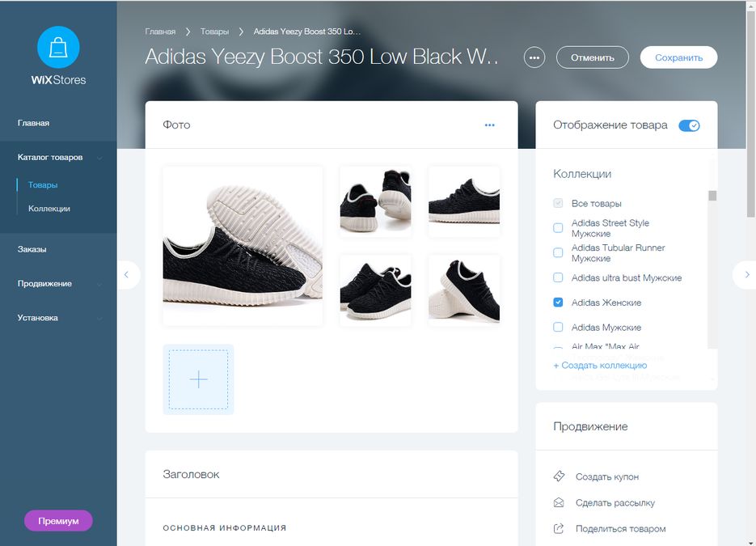Click the Премиум button
The width and height of the screenshot is (756, 546).
(58, 521)
